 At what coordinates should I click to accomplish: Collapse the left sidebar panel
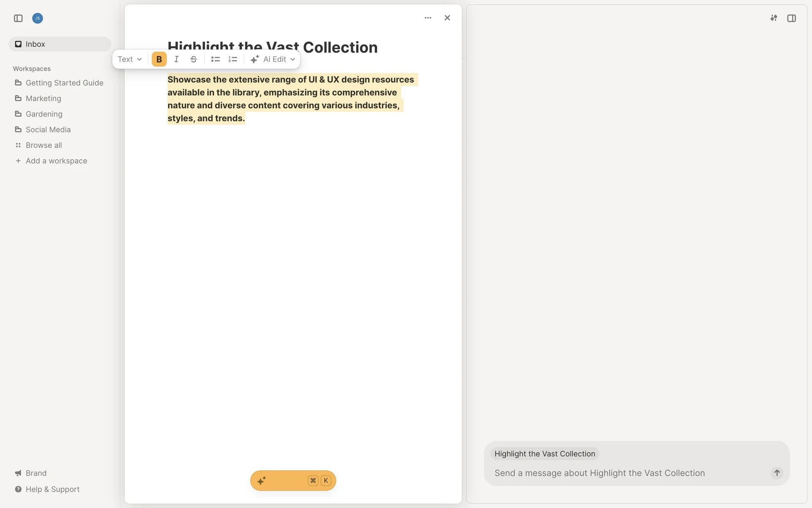[x=18, y=18]
